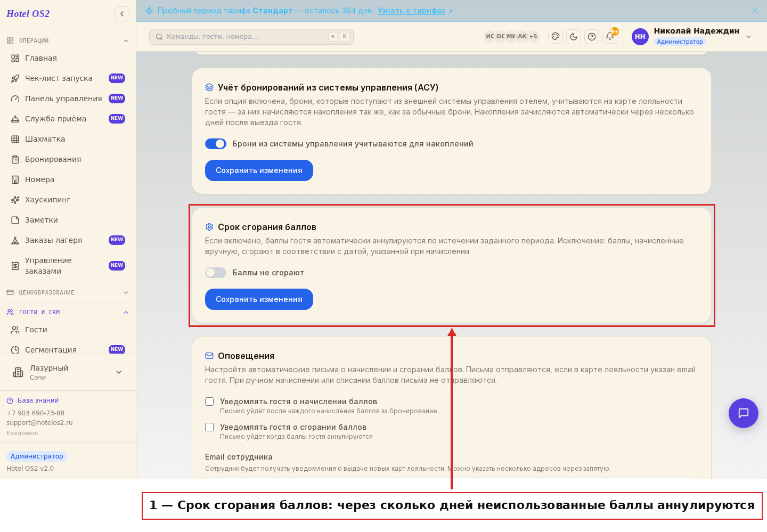Open Сегментация in the sidebar
The width and height of the screenshot is (767, 532).
click(x=68, y=350)
